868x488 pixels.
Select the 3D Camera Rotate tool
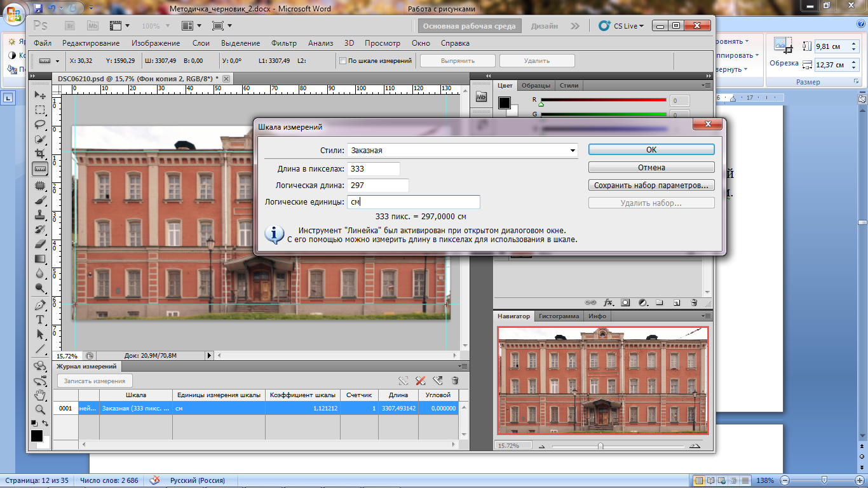40,380
